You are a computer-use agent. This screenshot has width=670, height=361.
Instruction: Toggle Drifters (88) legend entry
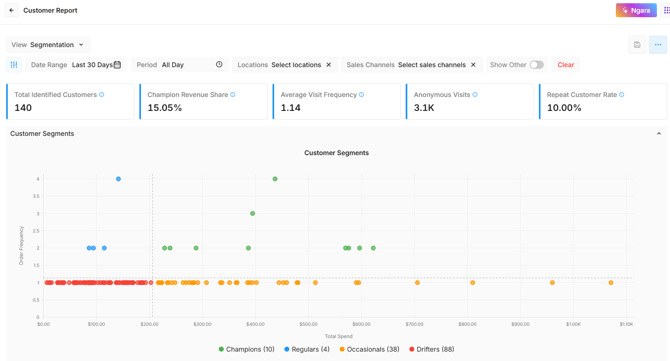(432, 349)
